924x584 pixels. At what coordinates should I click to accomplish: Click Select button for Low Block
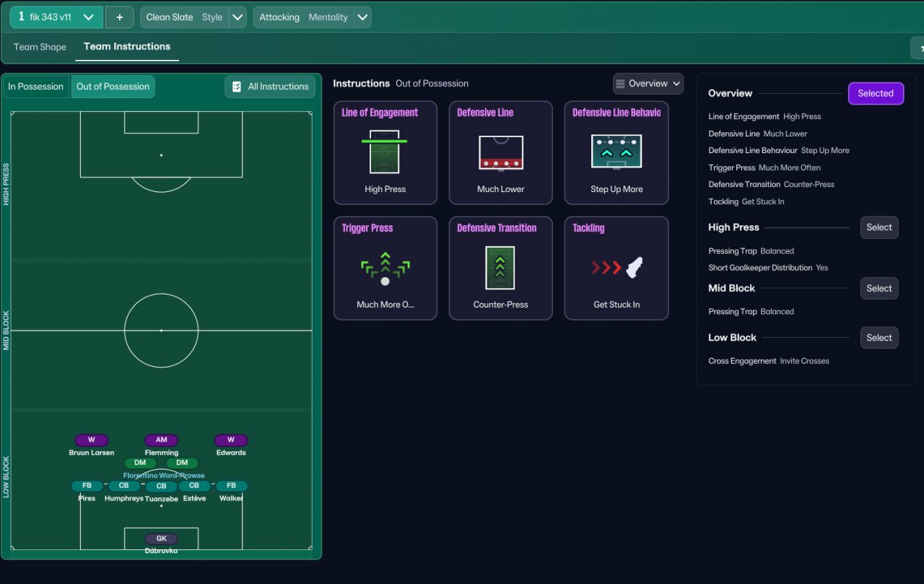point(879,338)
